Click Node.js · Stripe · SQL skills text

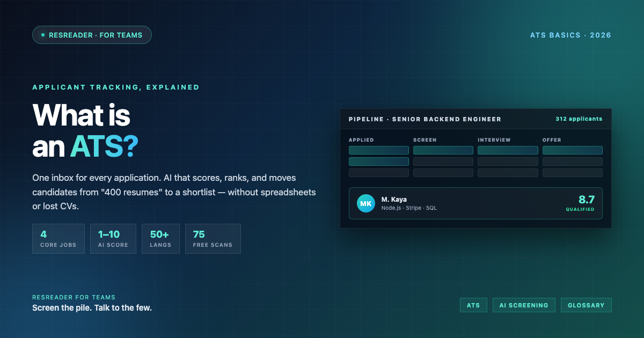(409, 208)
